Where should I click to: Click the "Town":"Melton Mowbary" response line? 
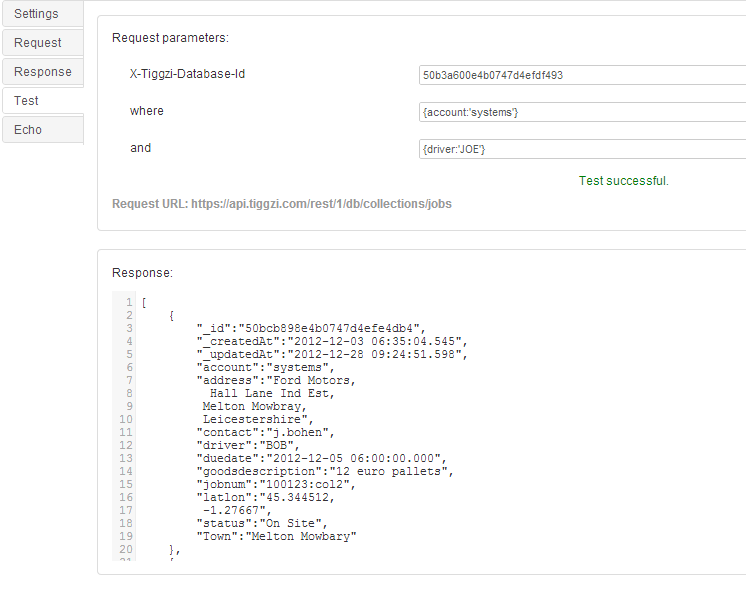click(276, 536)
